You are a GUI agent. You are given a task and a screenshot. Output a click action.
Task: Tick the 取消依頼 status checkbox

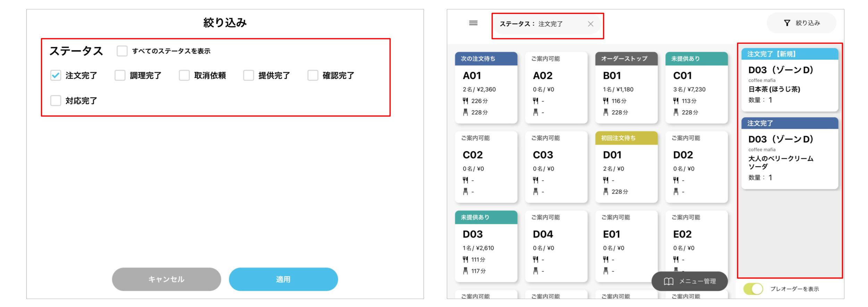(x=184, y=75)
